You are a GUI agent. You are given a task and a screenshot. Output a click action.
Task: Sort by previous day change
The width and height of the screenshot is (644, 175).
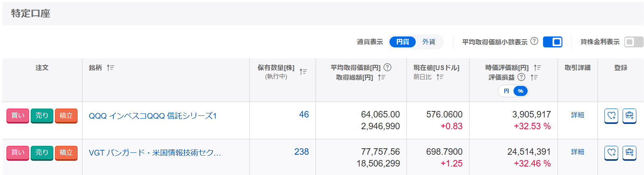point(440,77)
